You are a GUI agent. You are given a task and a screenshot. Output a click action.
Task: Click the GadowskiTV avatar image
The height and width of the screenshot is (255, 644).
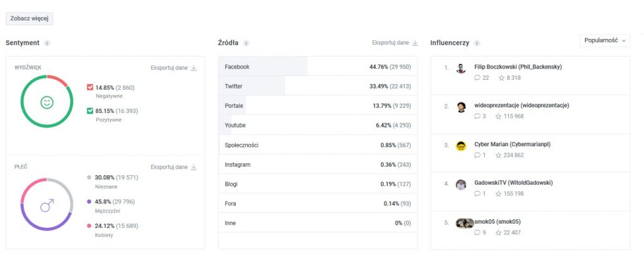(x=461, y=185)
